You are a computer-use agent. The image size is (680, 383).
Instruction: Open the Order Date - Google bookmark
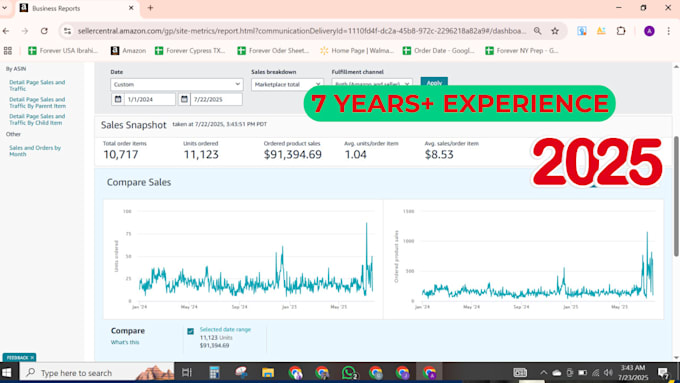tap(438, 51)
